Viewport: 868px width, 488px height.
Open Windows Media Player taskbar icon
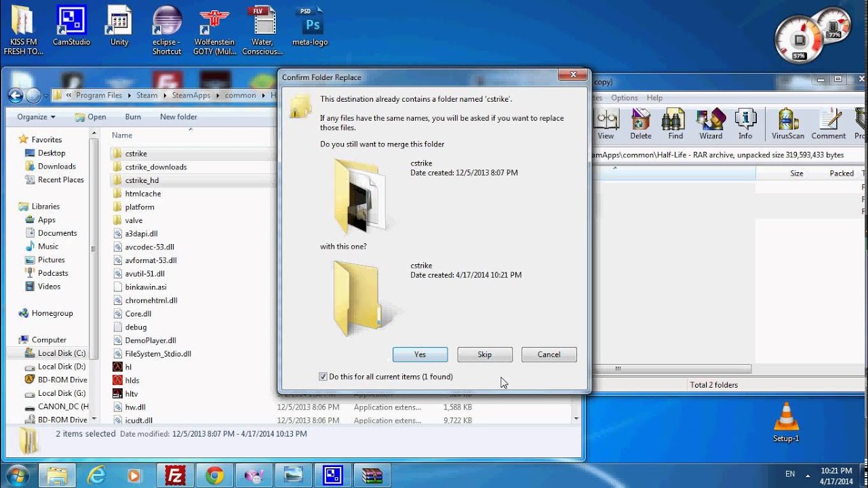pos(134,474)
